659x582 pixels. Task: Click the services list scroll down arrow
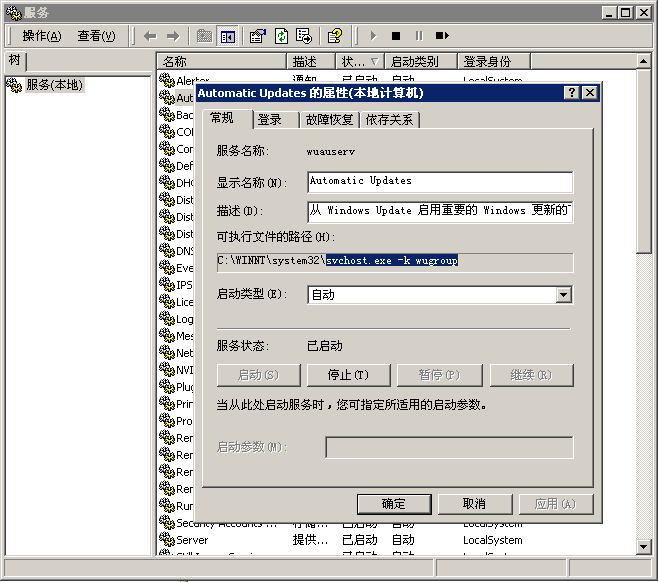point(644,547)
